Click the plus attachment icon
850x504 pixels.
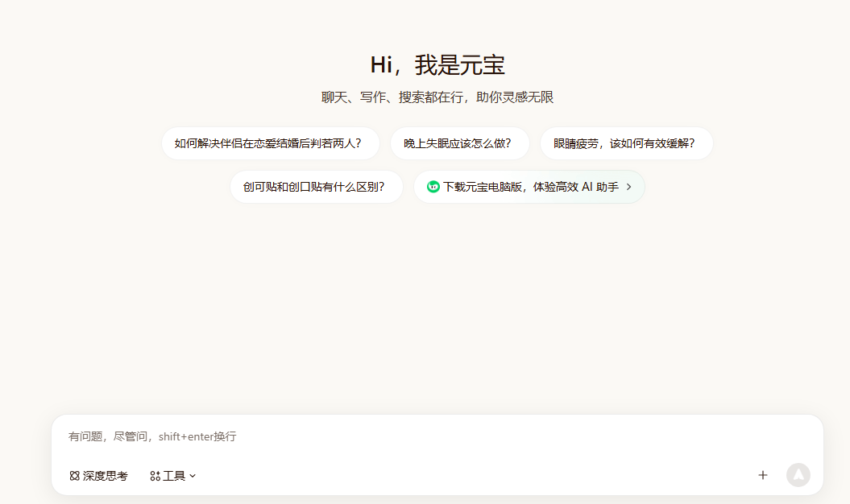[763, 475]
